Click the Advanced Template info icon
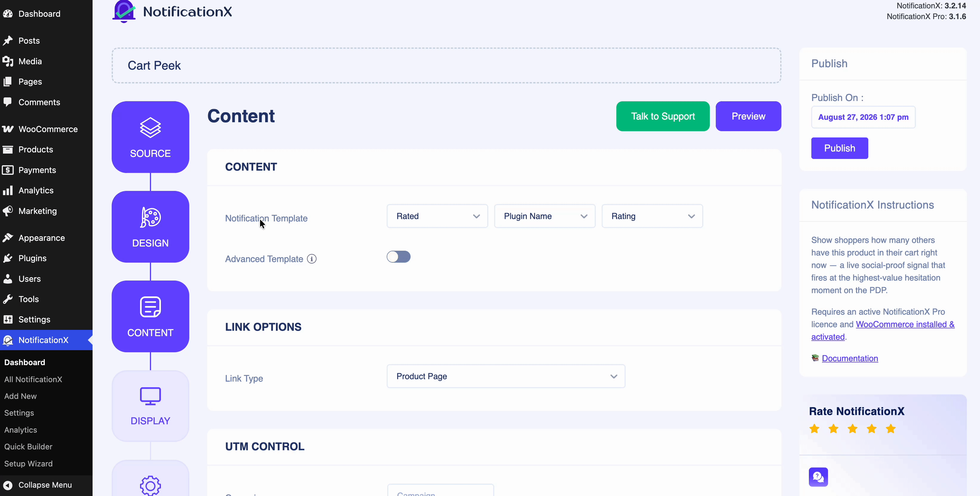The height and width of the screenshot is (496, 980). (311, 259)
